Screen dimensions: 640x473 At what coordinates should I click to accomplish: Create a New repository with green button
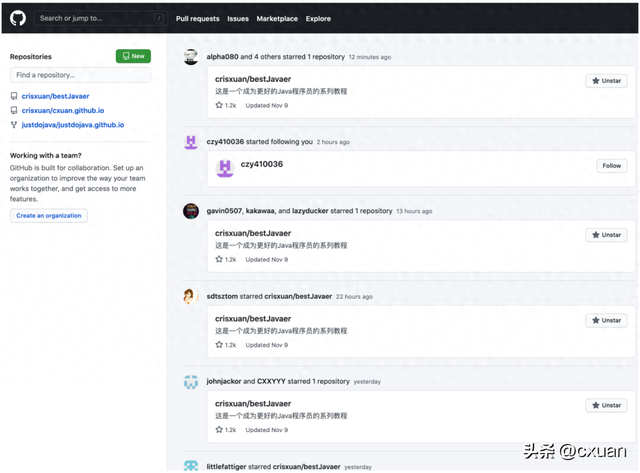[x=133, y=56]
